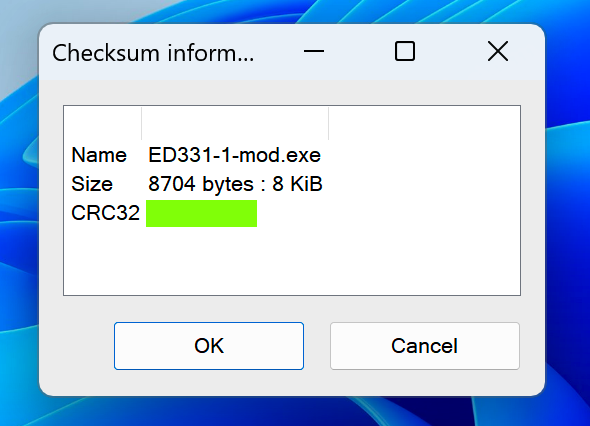The image size is (590, 426).
Task: Maximize the Checksum information dialog
Action: [405, 51]
